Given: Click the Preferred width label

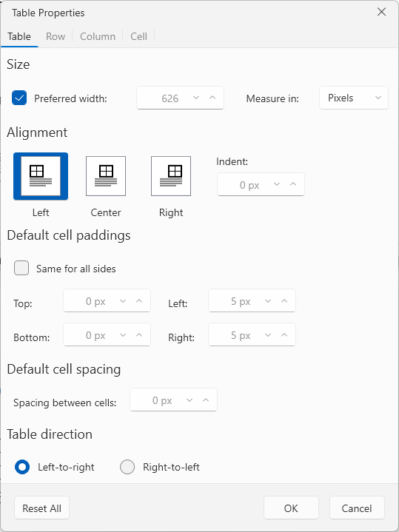Looking at the screenshot, I should click(70, 98).
